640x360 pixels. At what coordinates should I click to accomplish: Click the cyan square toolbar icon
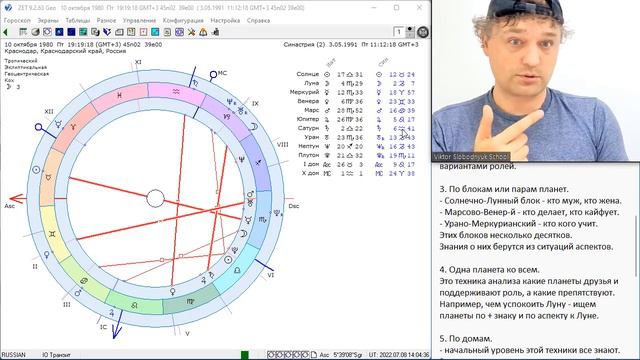(x=155, y=32)
